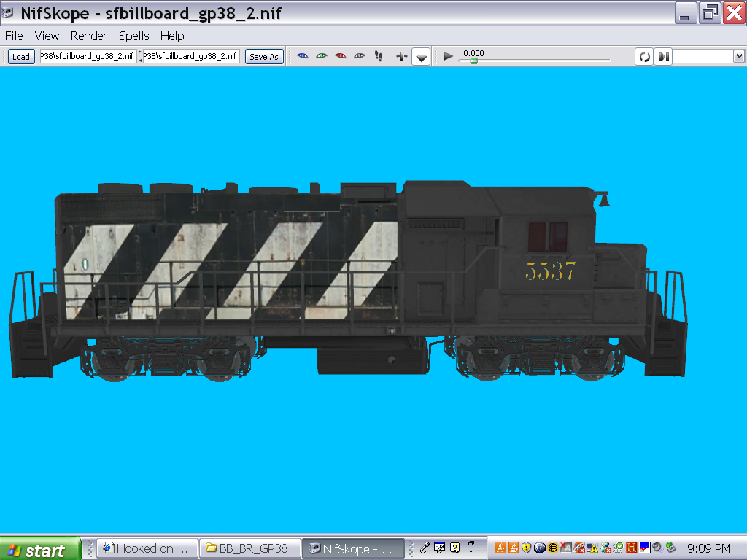Image resolution: width=747 pixels, height=560 pixels.
Task: Click the language bar restore icon
Action: (471, 543)
